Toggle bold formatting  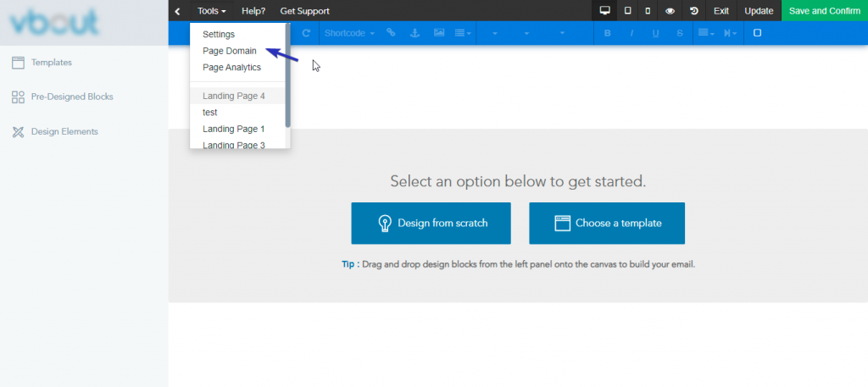[607, 33]
